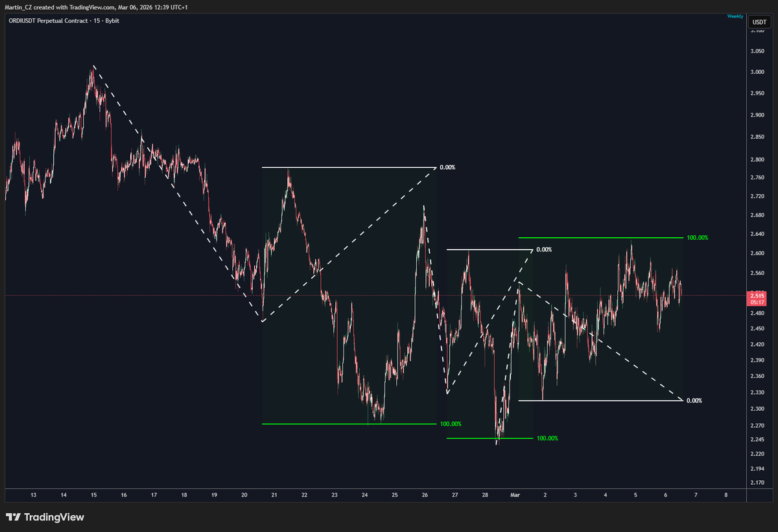The image size is (778, 532).
Task: Click the 2.170 price axis label
Action: [757, 483]
